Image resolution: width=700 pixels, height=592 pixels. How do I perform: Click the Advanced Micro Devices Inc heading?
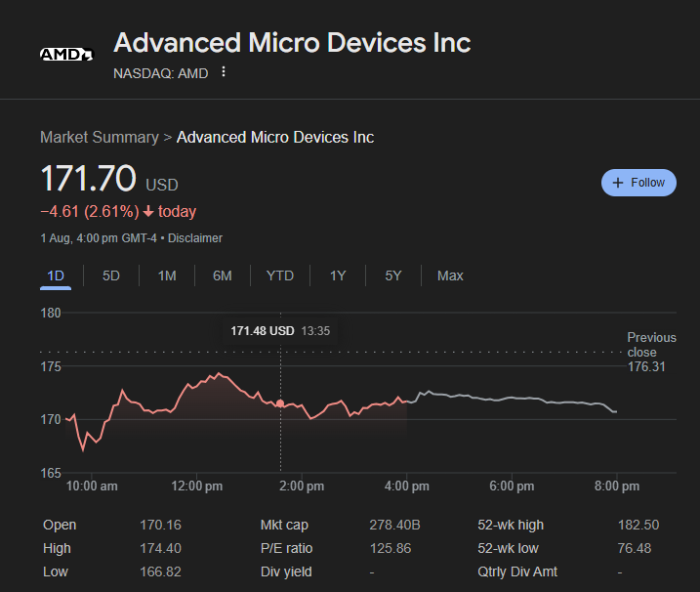coord(293,43)
